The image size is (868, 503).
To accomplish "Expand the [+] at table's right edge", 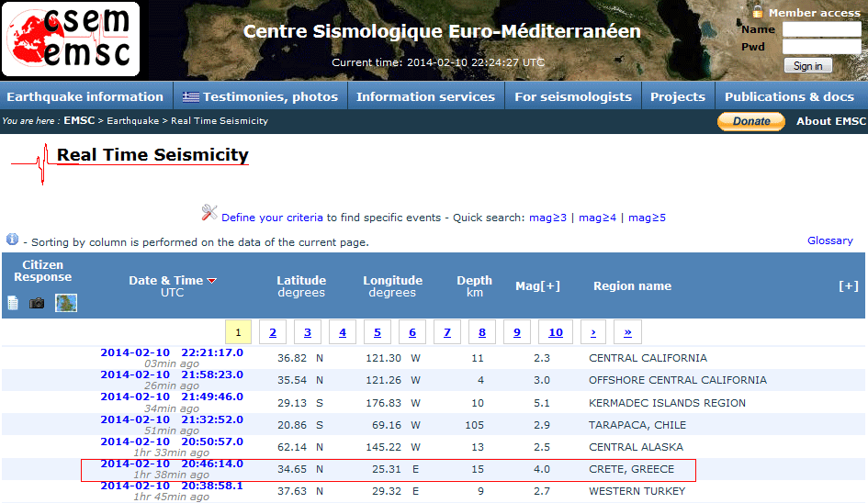I will [849, 286].
